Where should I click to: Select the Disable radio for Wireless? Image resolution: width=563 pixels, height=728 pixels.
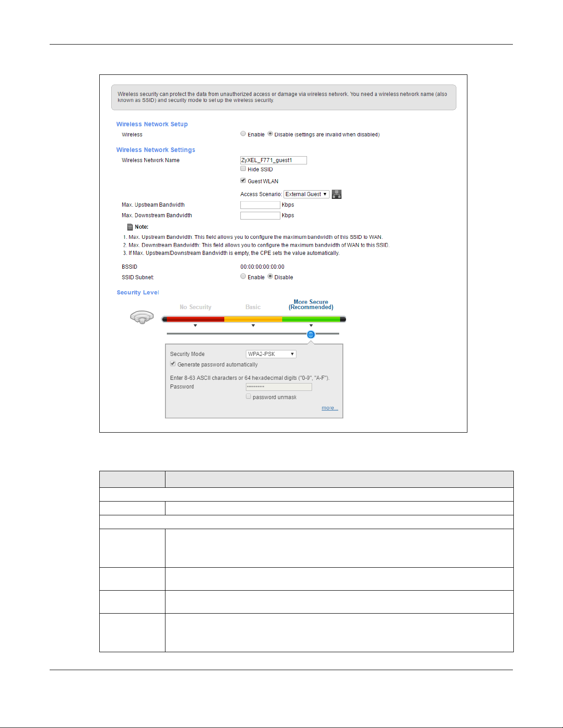coord(270,134)
